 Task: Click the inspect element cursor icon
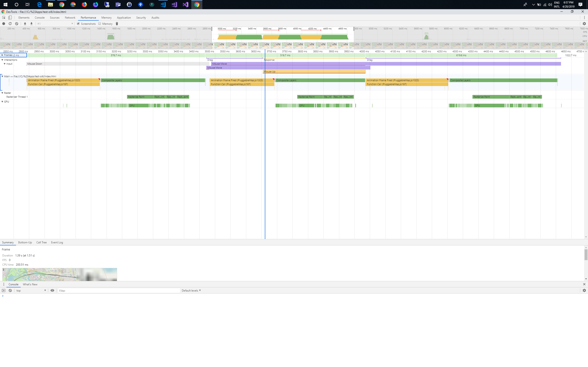tap(3, 17)
